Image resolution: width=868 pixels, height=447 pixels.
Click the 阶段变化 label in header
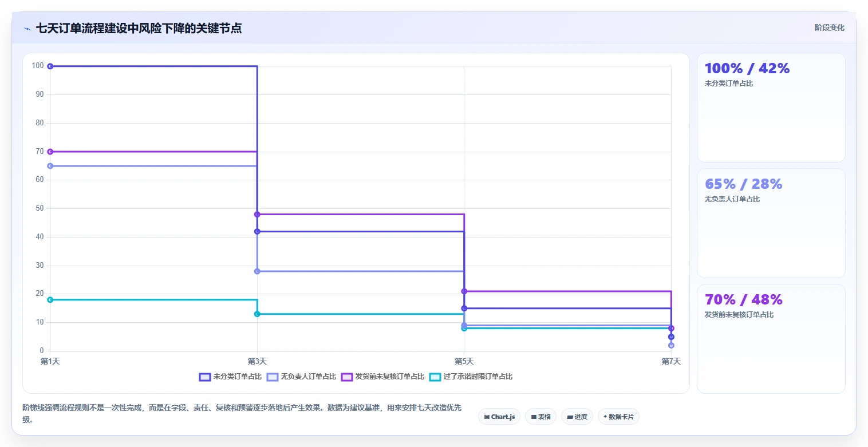[x=829, y=27]
